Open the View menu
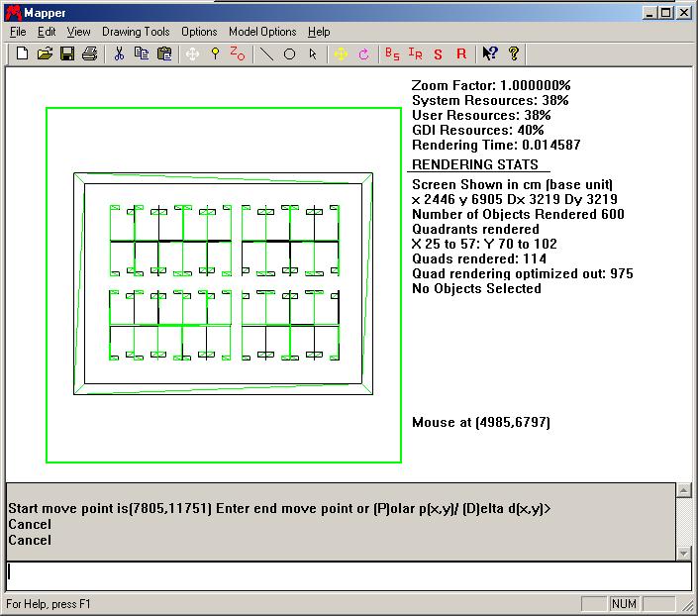 [78, 32]
